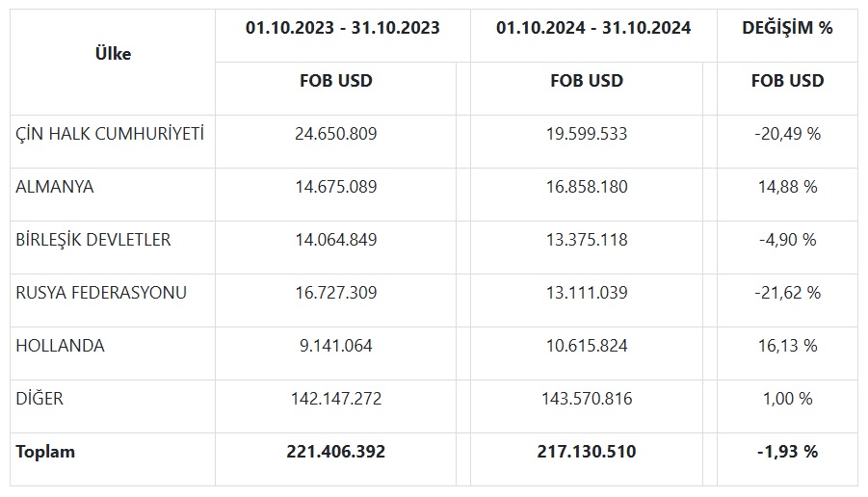This screenshot has height=497, width=868.
Task: Select the 01.10.2024 - 31.10.2024 period header
Action: click(593, 28)
